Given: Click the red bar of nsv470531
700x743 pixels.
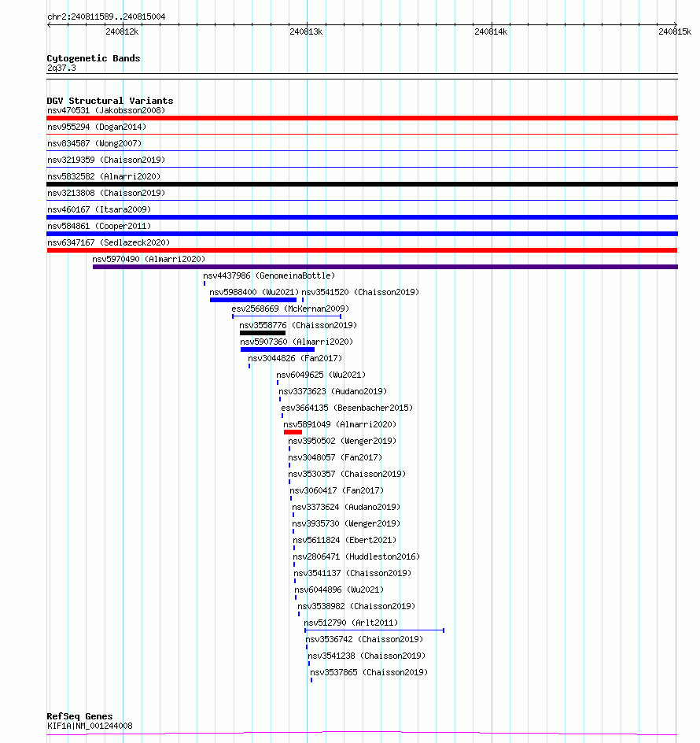Looking at the screenshot, I should 362,118.
